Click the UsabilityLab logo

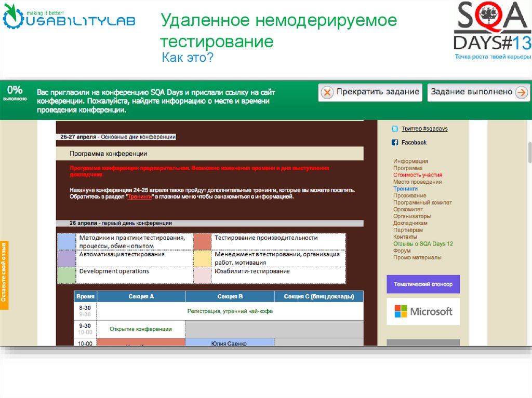(69, 16)
